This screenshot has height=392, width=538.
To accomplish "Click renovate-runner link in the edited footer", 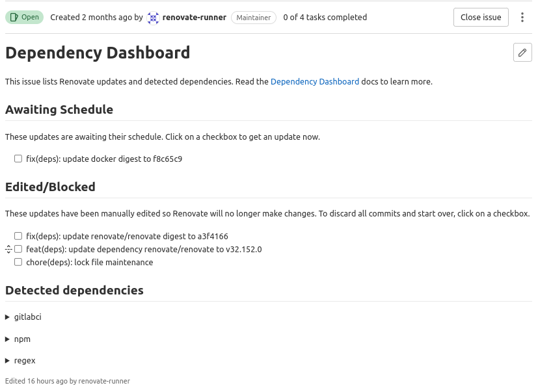I will click(x=103, y=381).
